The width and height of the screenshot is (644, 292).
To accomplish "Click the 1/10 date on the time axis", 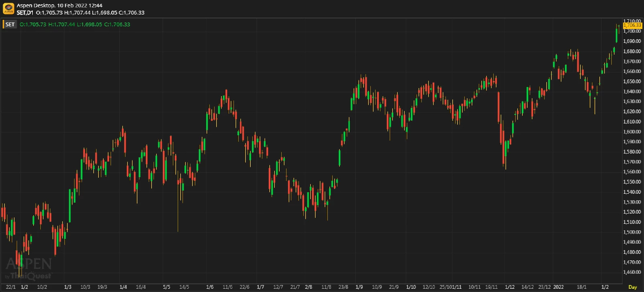I will coord(411,287).
